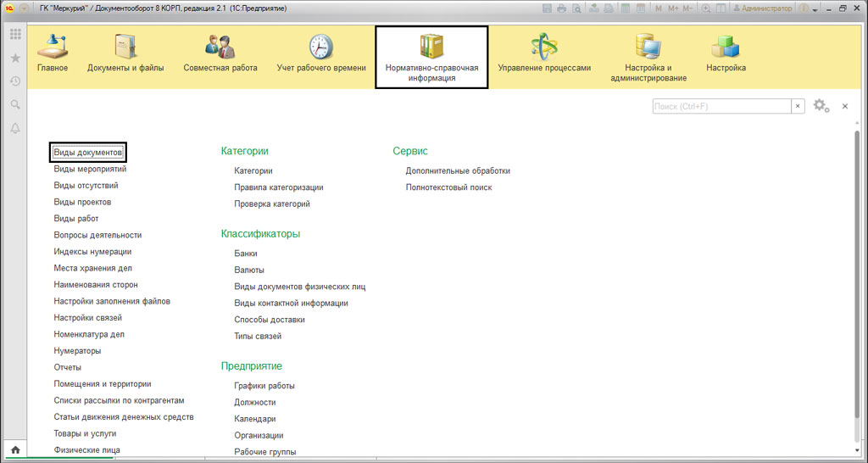Screen dimensions: 868x463
Task: Open Правила категоризации link
Action: (278, 187)
